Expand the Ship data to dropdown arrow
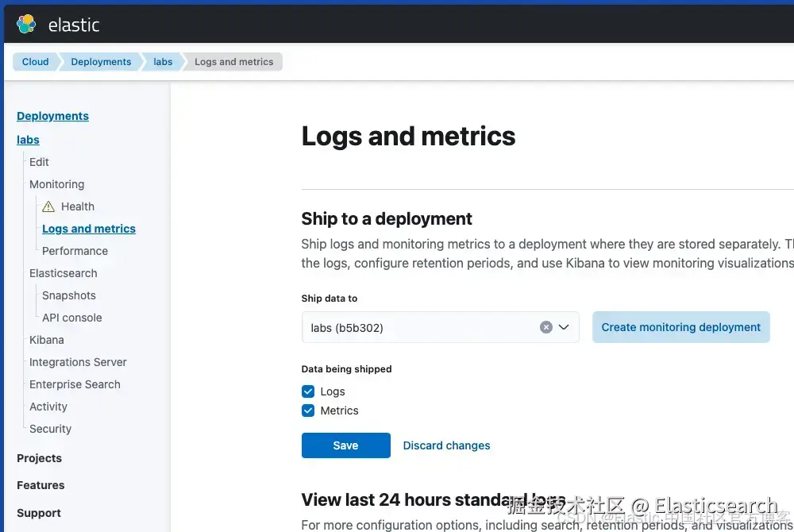The height and width of the screenshot is (532, 794). click(x=564, y=327)
